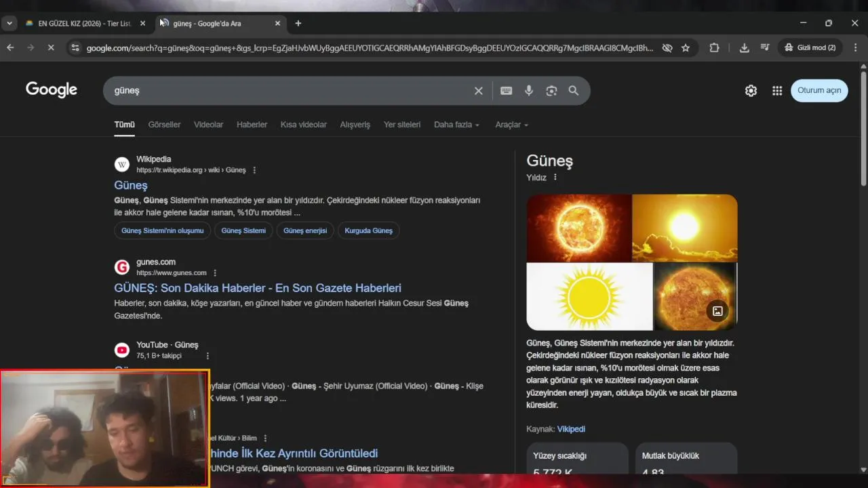The height and width of the screenshot is (488, 868).
Task: Search by image with Google Lens
Action: click(x=551, y=91)
